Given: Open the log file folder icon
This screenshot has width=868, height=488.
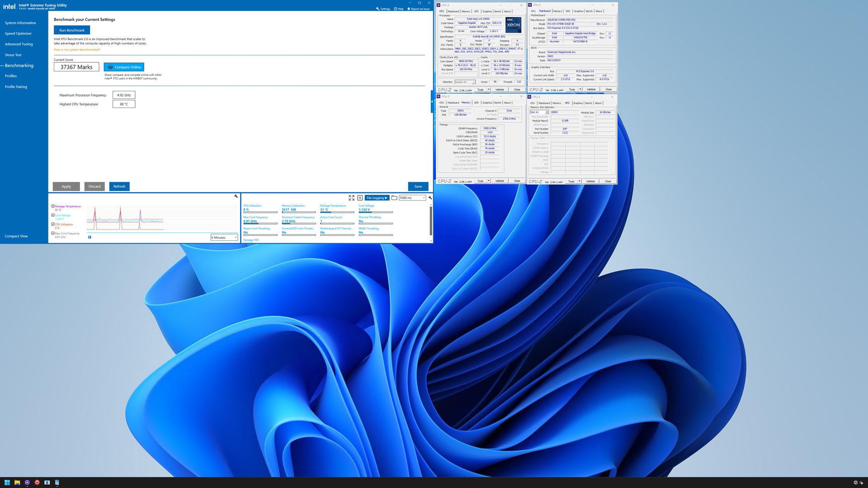Looking at the screenshot, I should click(394, 198).
